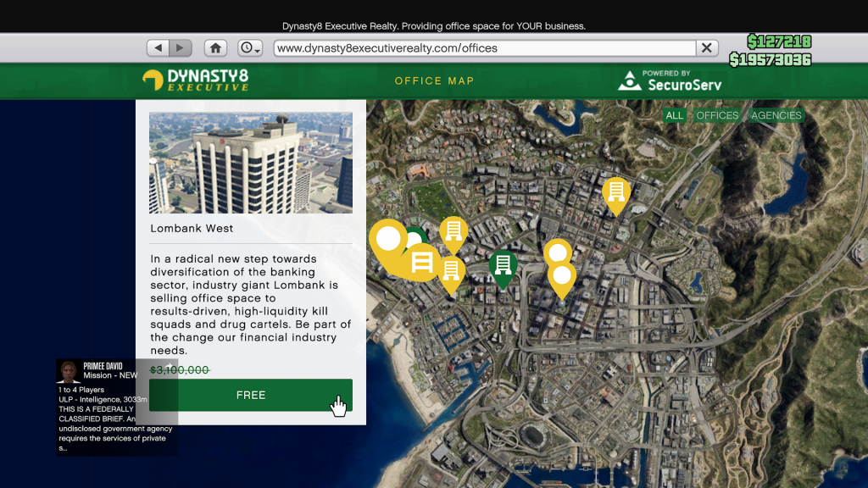Image resolution: width=868 pixels, height=488 pixels.
Task: Click the browser back arrow
Action: pos(158,48)
